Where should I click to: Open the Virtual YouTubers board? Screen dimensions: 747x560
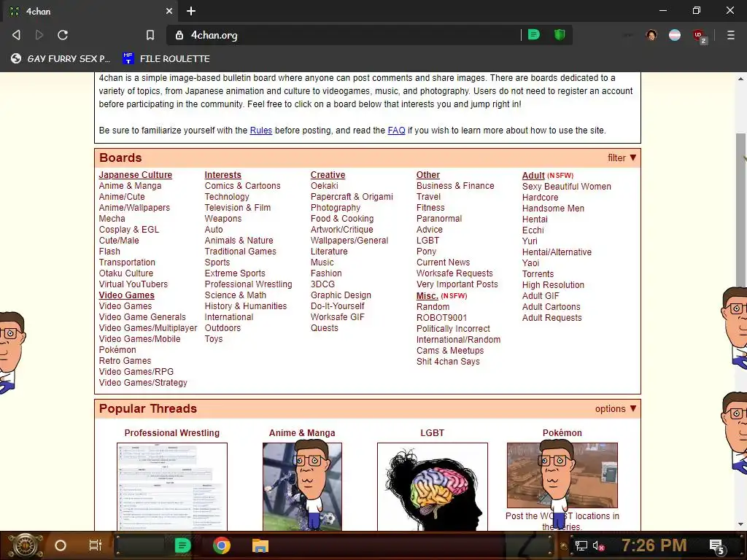coord(133,284)
